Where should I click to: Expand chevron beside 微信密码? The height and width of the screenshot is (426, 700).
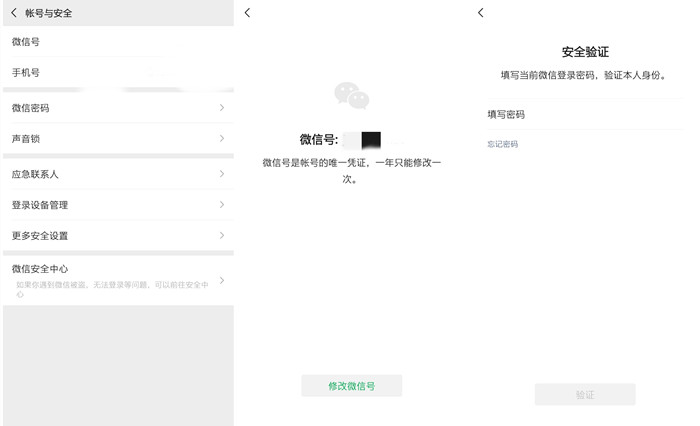(x=222, y=108)
